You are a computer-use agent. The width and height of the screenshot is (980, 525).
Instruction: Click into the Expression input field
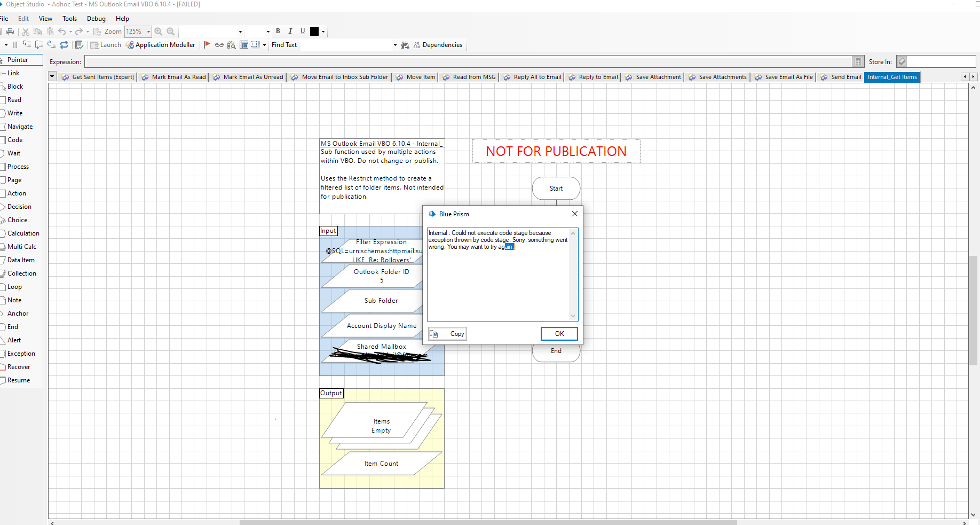(468, 62)
